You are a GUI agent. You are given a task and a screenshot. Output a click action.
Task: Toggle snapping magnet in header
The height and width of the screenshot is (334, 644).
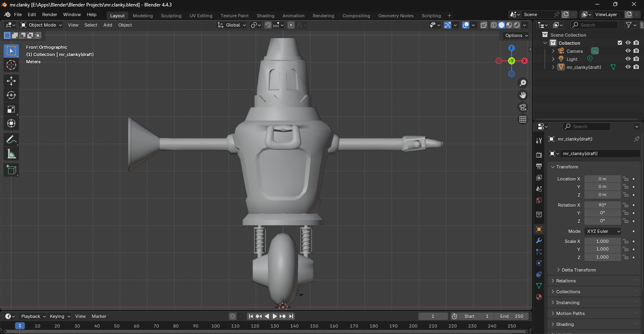268,25
